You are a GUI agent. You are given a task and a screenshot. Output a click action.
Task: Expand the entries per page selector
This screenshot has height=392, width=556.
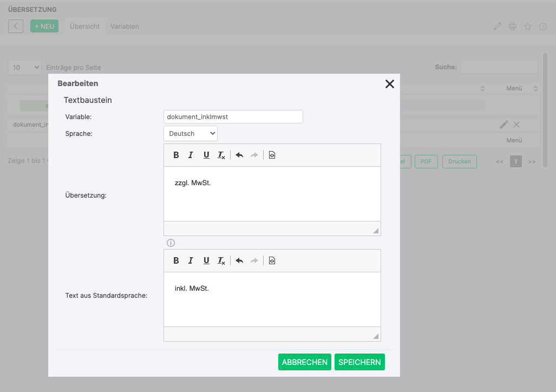click(25, 67)
